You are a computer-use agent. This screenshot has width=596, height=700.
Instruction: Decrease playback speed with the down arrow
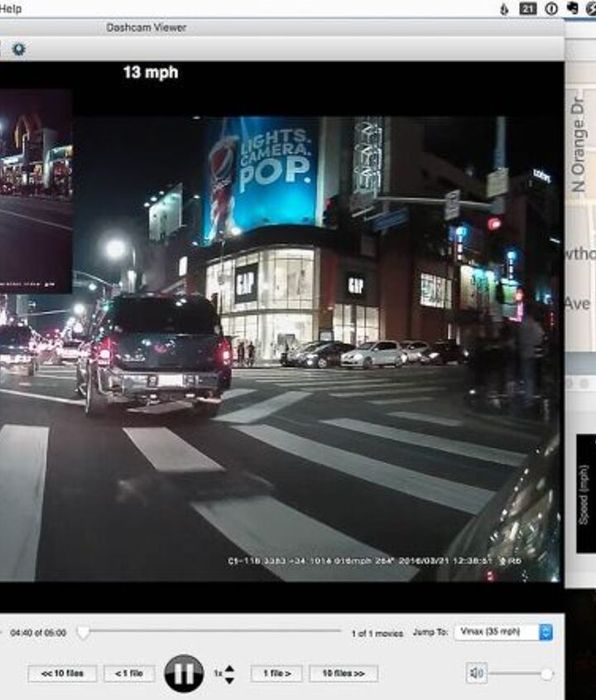[229, 679]
